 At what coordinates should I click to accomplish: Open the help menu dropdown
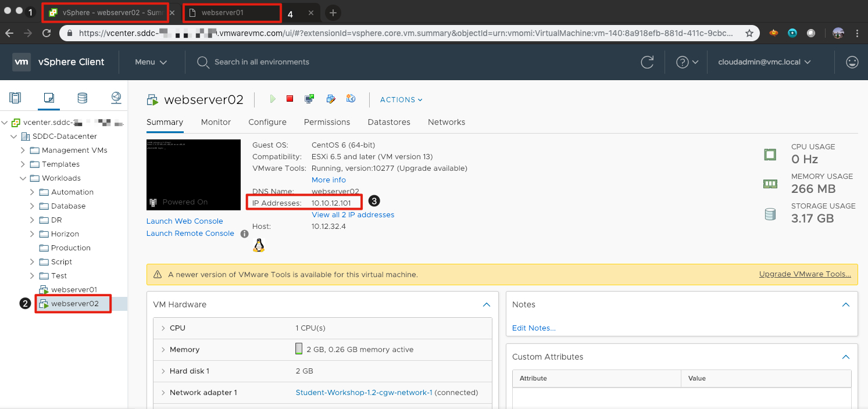pyautogui.click(x=687, y=62)
